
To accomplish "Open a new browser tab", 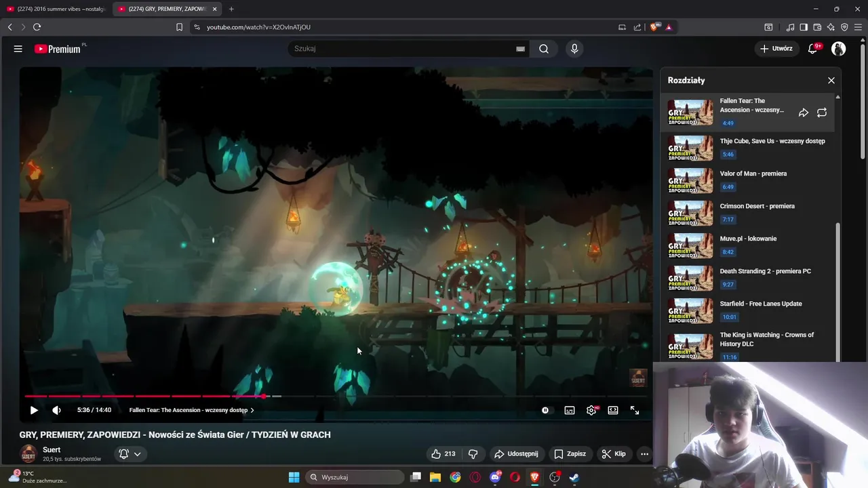I will [231, 9].
